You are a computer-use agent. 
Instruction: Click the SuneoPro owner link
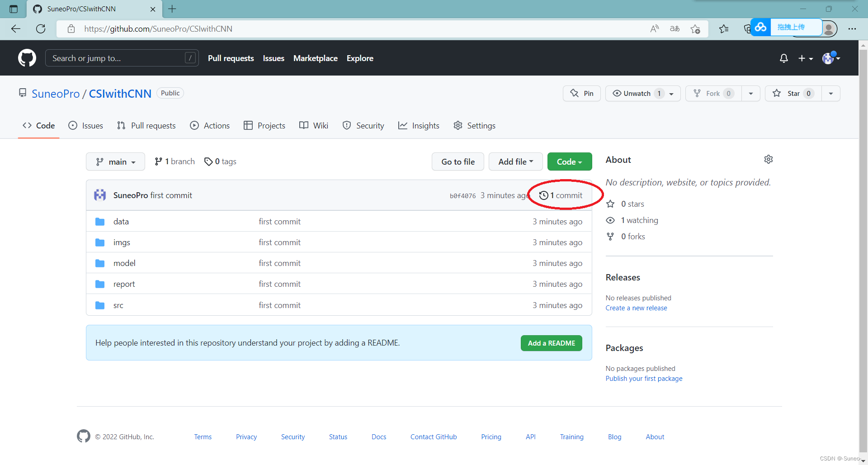pos(56,94)
